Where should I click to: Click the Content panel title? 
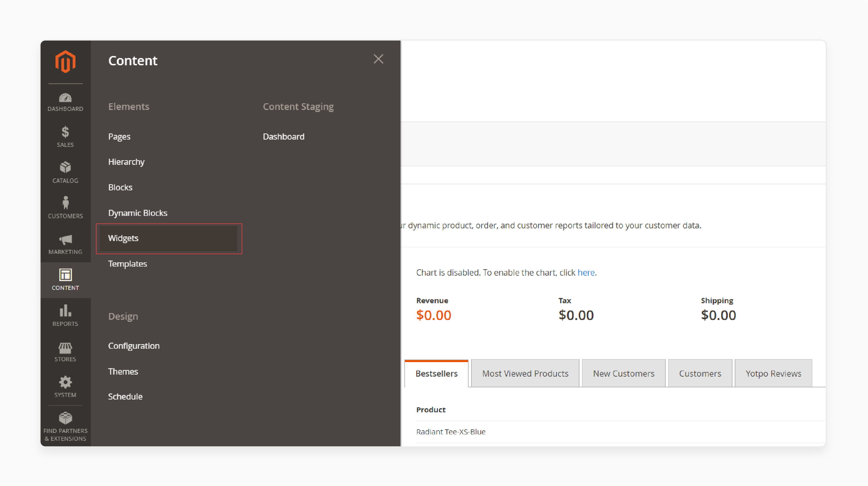pyautogui.click(x=133, y=61)
